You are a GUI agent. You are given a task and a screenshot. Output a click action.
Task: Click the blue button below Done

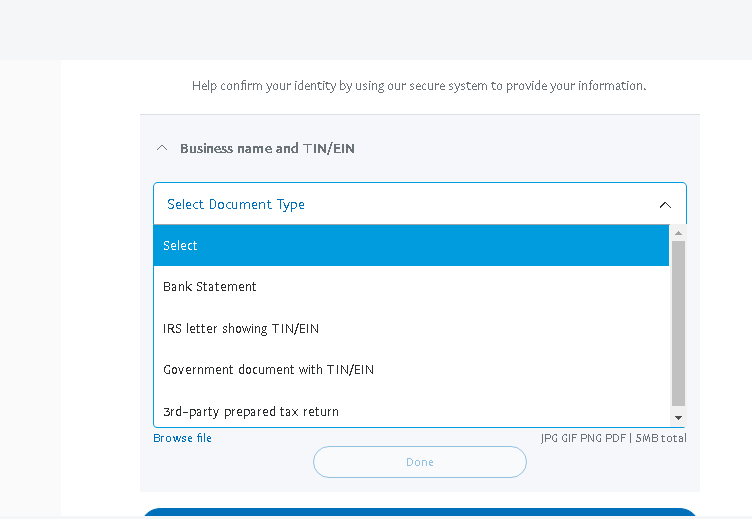click(420, 513)
